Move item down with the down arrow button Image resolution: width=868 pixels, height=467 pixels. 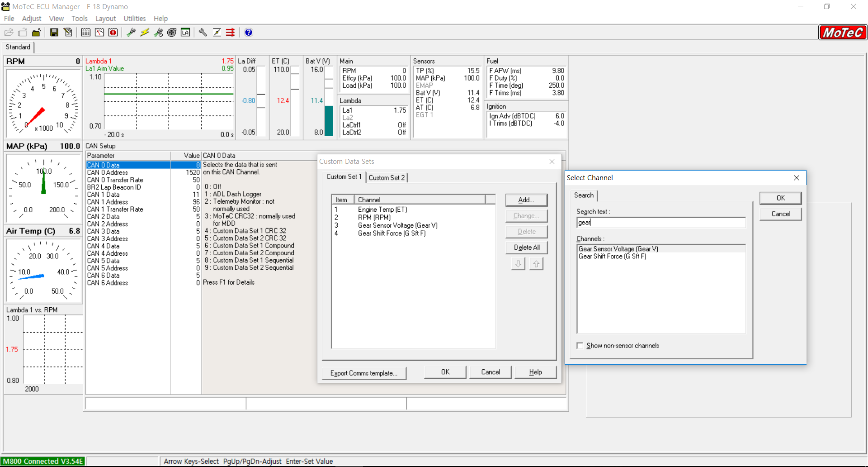click(518, 264)
